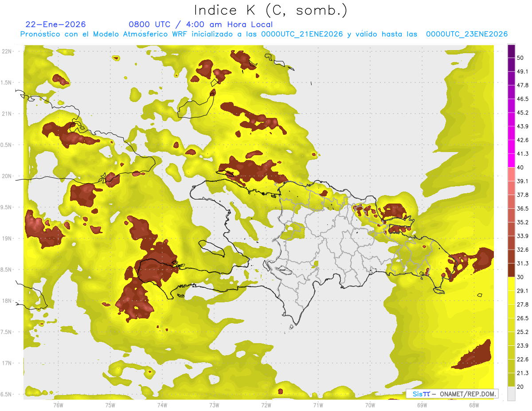Click the legend label "31.3"
The height and width of the screenshot is (411, 532).
coord(523,263)
